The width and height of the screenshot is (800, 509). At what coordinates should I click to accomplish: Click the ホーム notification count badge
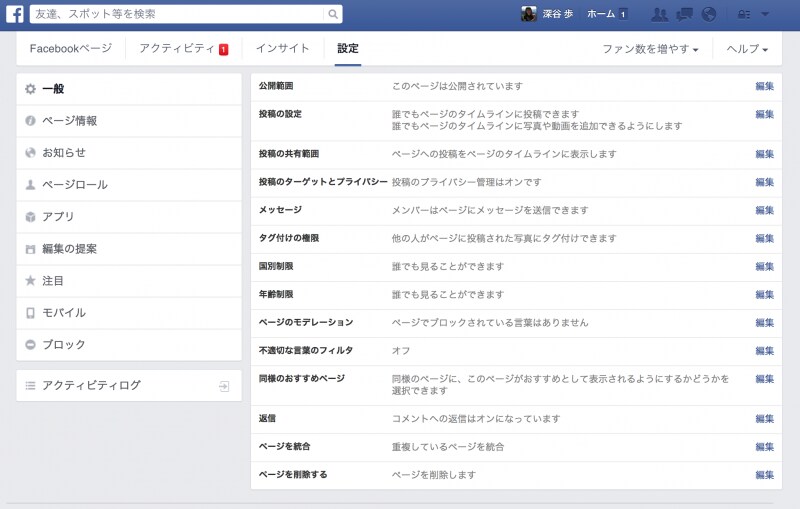pyautogui.click(x=623, y=14)
